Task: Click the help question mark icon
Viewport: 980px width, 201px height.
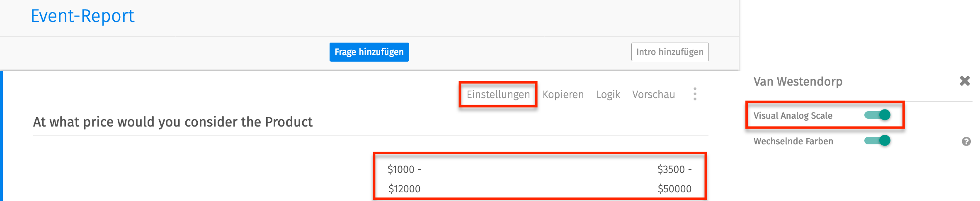Action: click(x=966, y=142)
